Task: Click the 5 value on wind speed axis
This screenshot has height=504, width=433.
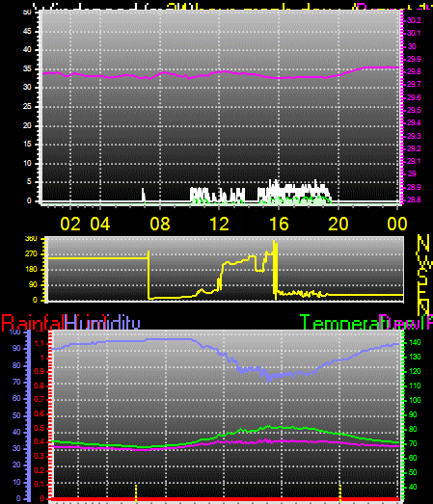Action: 29,181
